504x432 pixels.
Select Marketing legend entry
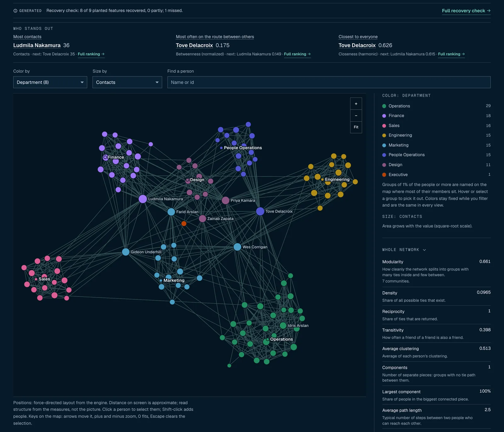436,145
